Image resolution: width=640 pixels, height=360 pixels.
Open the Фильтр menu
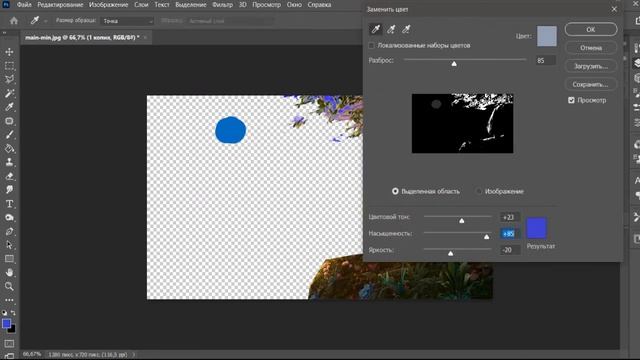pos(222,5)
